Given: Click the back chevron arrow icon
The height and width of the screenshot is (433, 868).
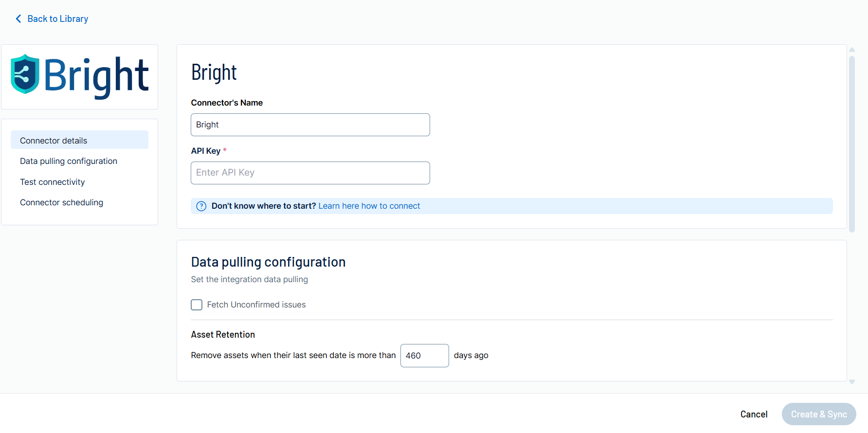Looking at the screenshot, I should coord(18,18).
